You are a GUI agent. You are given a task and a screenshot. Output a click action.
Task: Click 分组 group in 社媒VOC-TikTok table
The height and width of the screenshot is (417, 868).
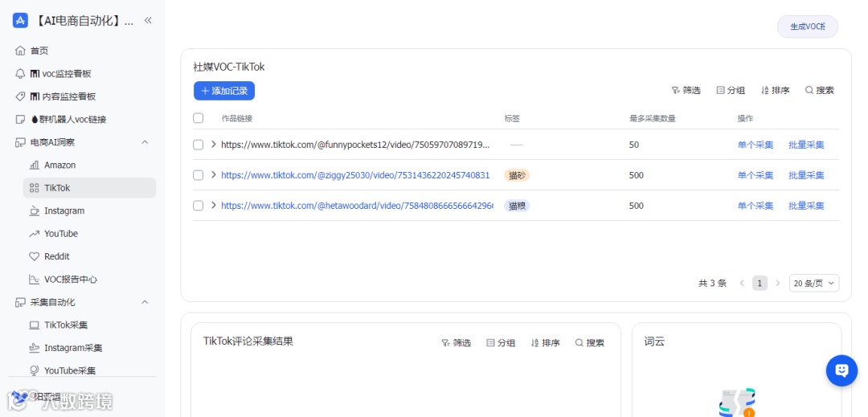pos(731,90)
